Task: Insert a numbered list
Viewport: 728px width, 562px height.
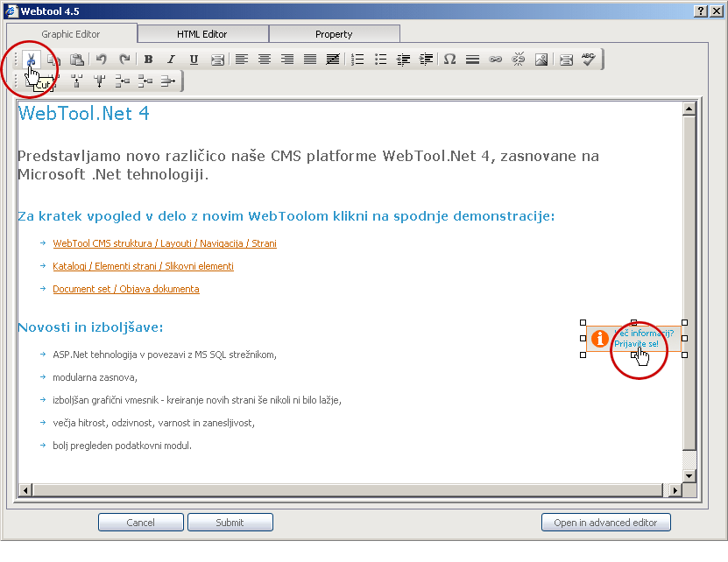Action: pos(357,60)
